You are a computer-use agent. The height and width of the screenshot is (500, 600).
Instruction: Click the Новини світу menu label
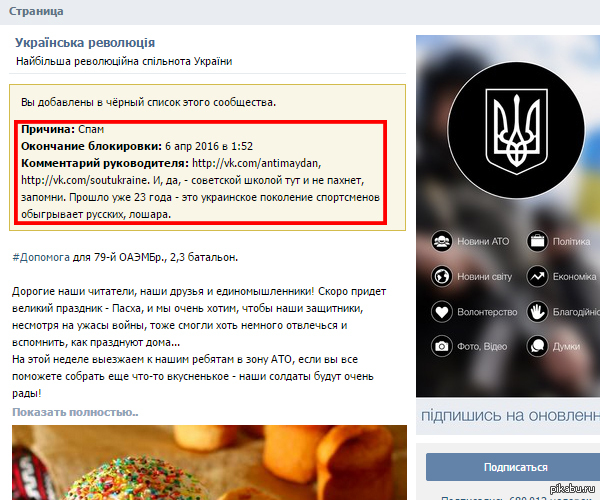[484, 277]
